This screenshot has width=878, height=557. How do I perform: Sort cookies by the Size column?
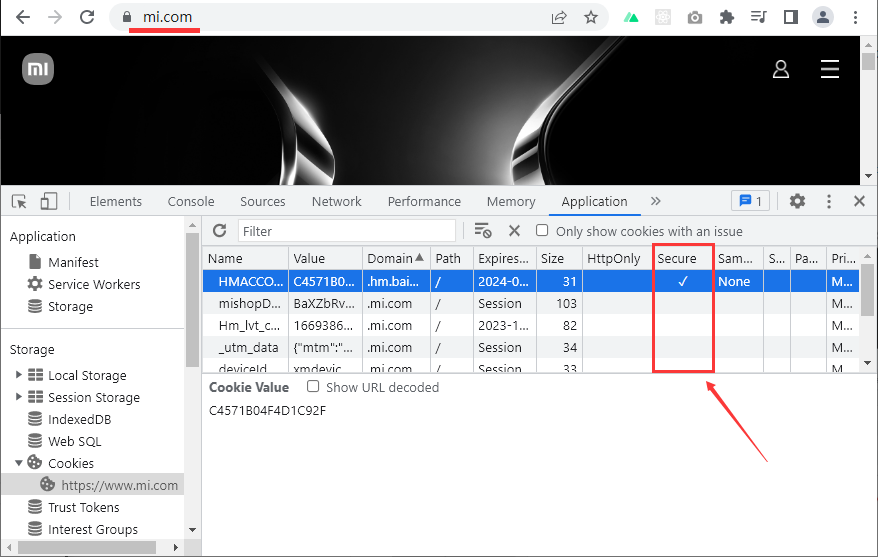(559, 258)
